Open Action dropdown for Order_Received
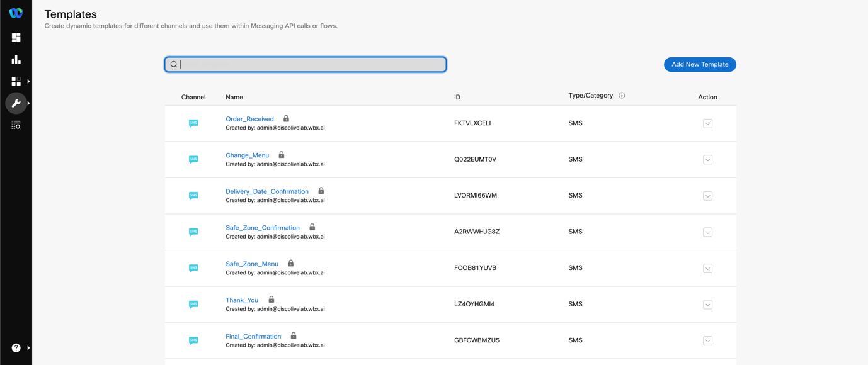868x365 pixels. pos(707,123)
